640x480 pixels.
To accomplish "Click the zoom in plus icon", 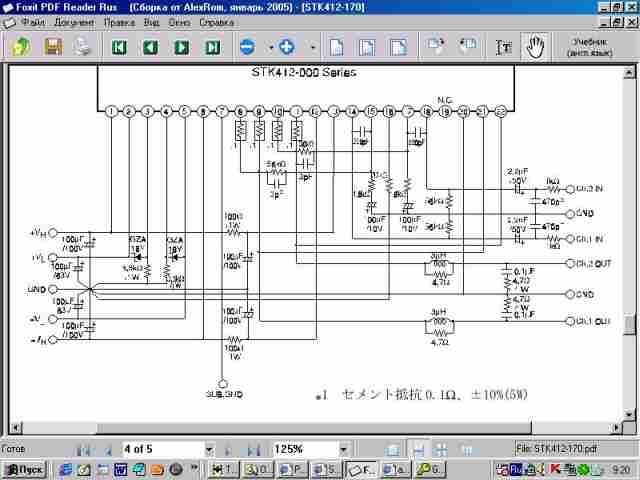I will click(287, 47).
